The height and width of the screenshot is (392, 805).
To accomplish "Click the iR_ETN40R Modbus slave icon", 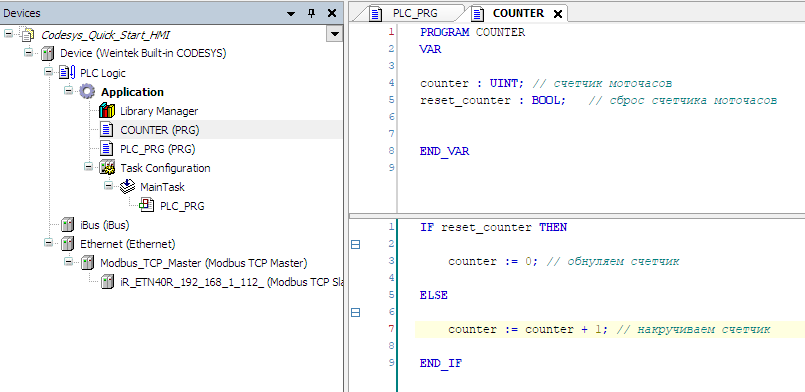I will coord(107,282).
